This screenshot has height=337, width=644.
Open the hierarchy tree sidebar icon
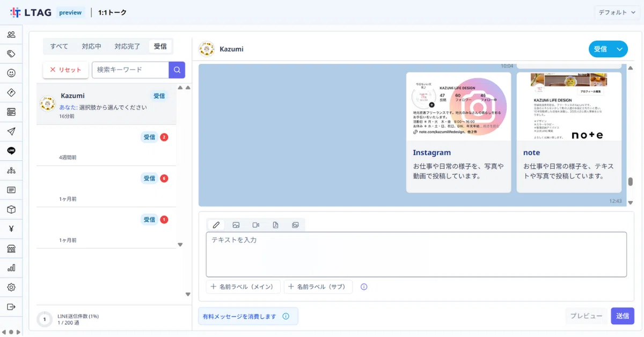pyautogui.click(x=11, y=171)
